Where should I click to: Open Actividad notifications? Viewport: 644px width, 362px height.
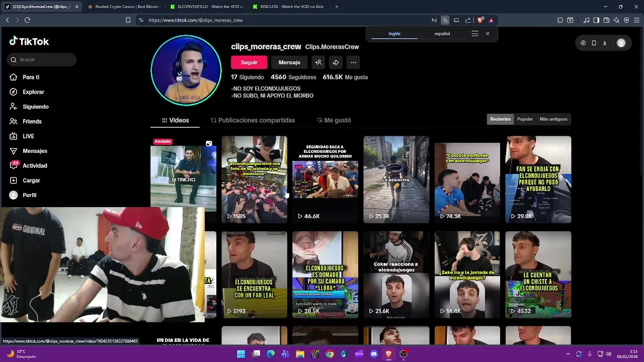35,165
